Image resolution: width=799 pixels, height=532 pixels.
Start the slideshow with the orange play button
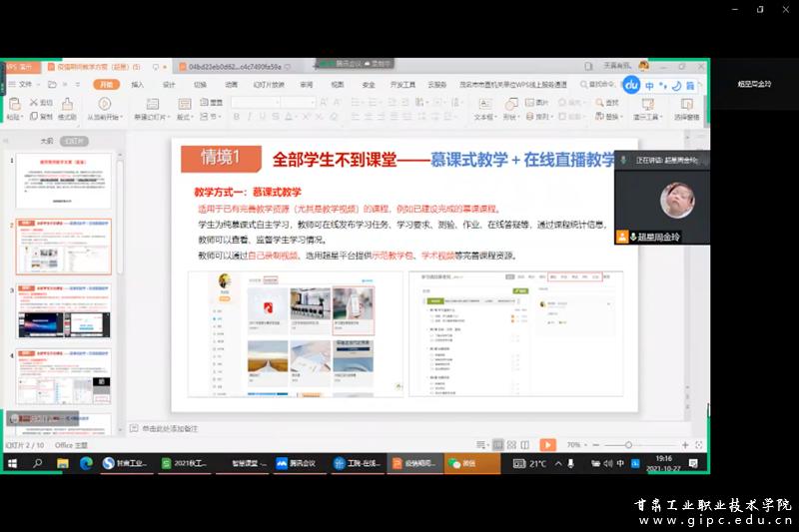(547, 444)
